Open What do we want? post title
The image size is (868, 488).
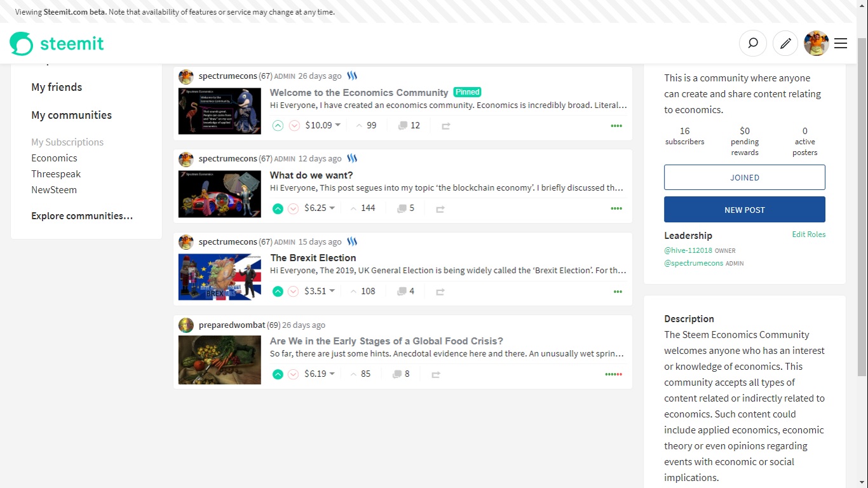(311, 175)
